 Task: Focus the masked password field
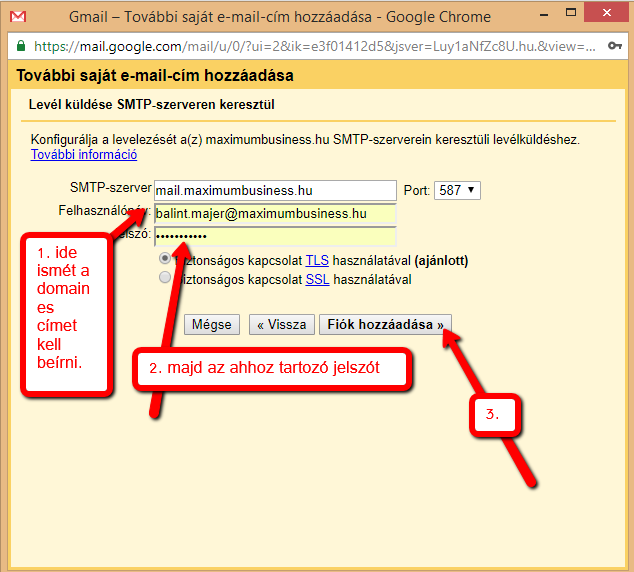275,236
